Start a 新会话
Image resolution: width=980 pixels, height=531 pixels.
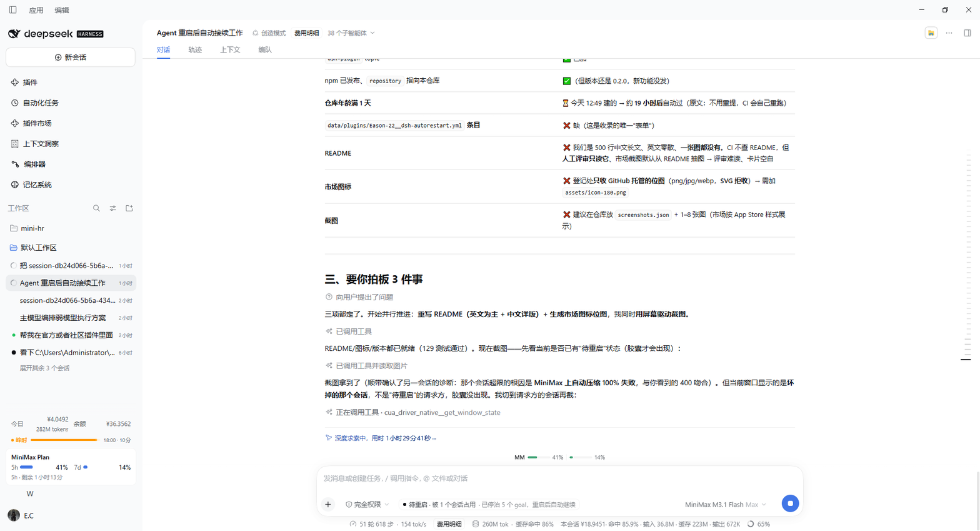(x=71, y=58)
